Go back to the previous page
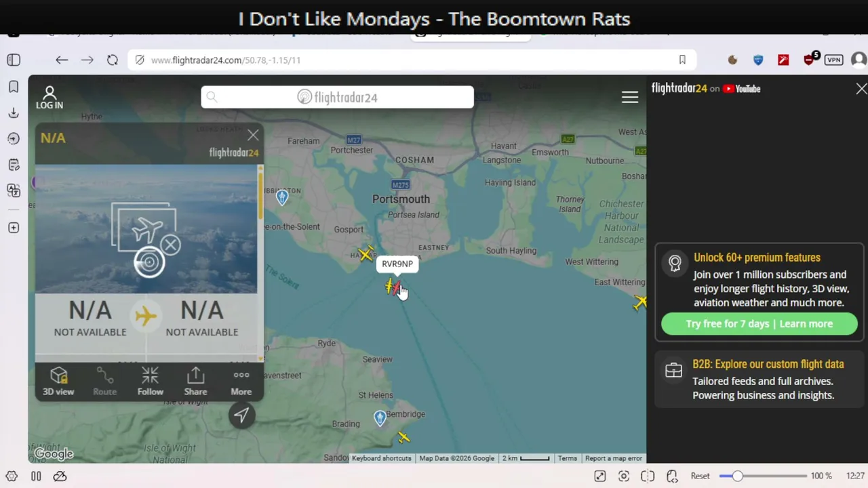This screenshot has height=488, width=868. [x=62, y=60]
